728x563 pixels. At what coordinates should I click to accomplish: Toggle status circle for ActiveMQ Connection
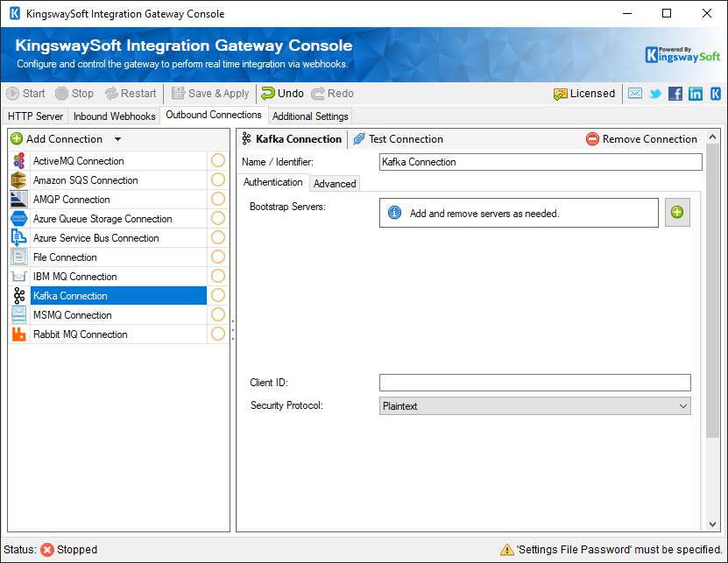218,160
